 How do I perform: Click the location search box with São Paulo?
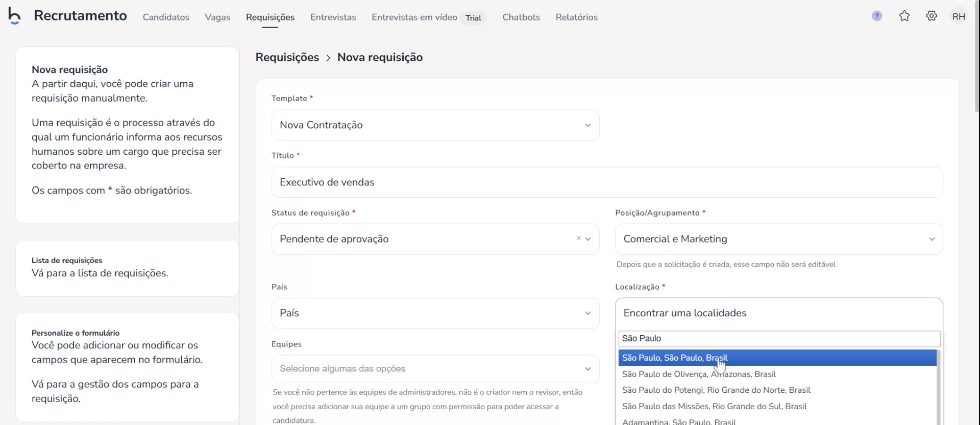click(779, 338)
